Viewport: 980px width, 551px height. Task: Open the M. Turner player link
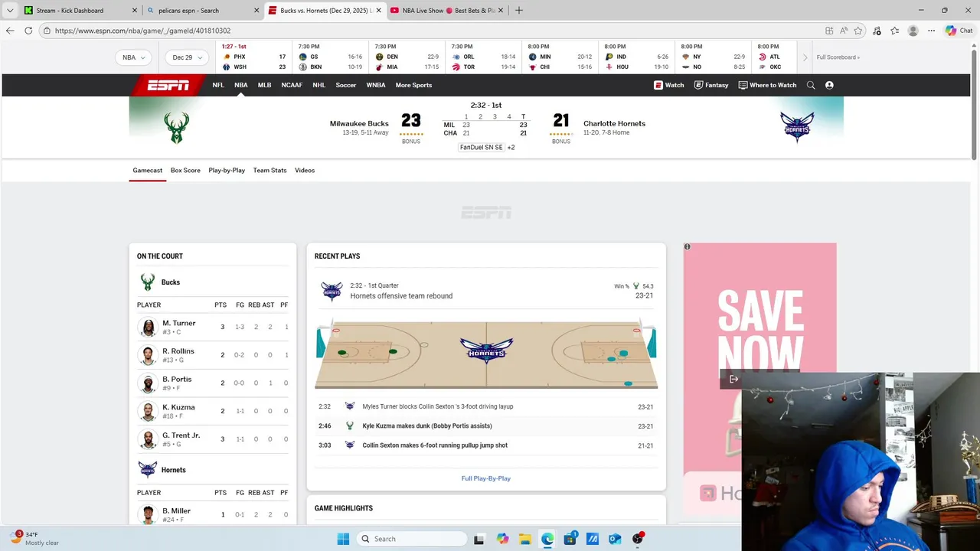click(x=178, y=323)
